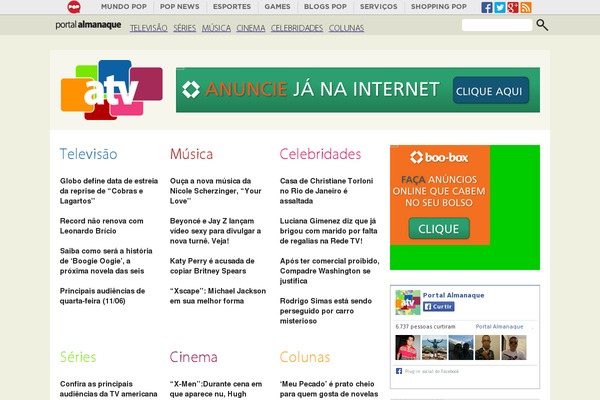Open the Google Plus icon
Viewport: 600px width, 400px height.
[x=513, y=7]
